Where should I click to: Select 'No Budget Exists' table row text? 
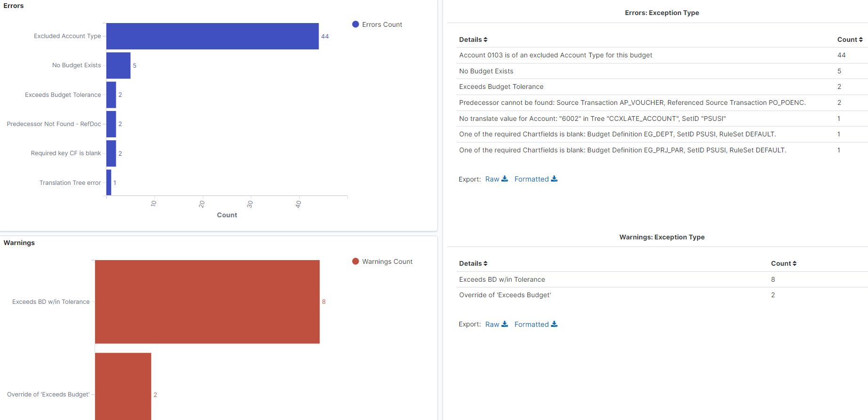pos(486,71)
